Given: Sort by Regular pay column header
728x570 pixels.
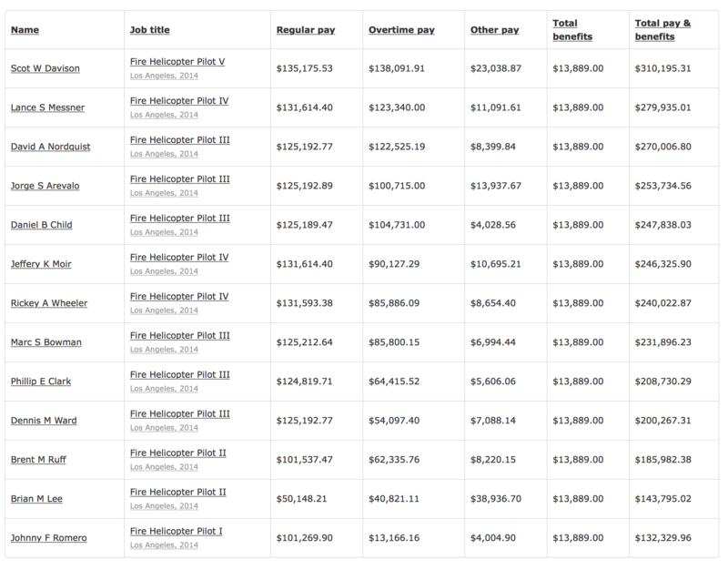Looking at the screenshot, I should click(305, 29).
